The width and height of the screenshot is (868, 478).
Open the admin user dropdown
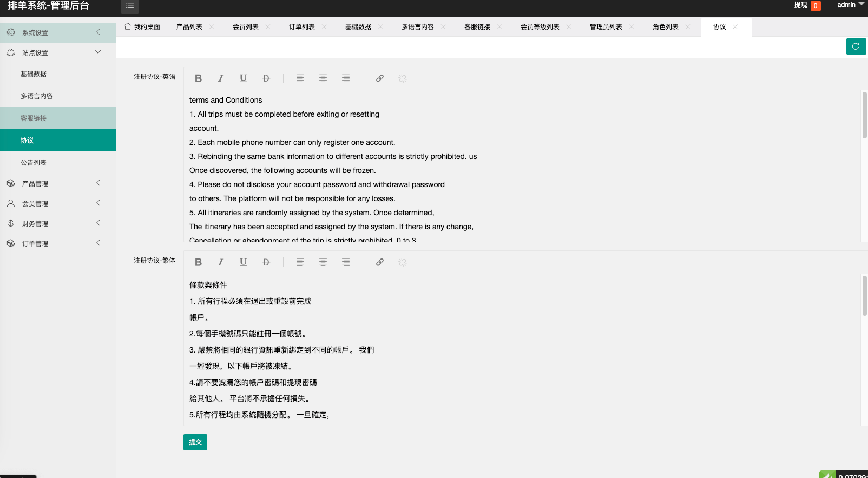tap(850, 5)
